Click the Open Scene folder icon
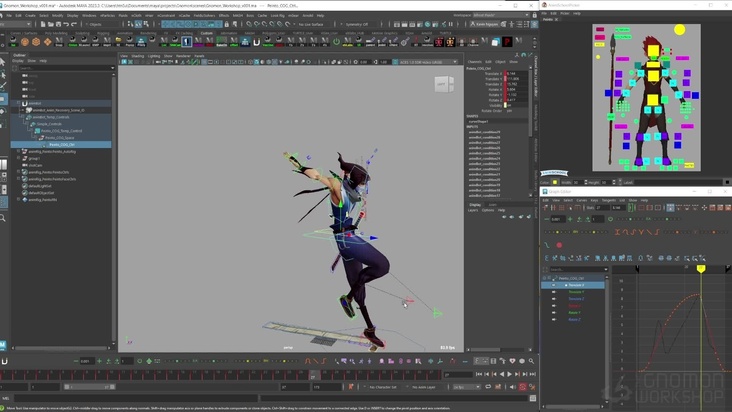 tap(50, 24)
